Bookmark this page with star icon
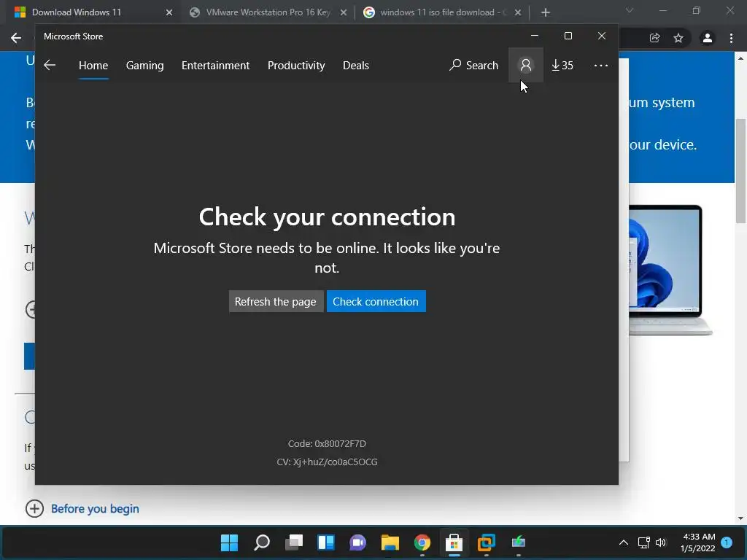Image resolution: width=747 pixels, height=560 pixels. pyautogui.click(x=678, y=38)
